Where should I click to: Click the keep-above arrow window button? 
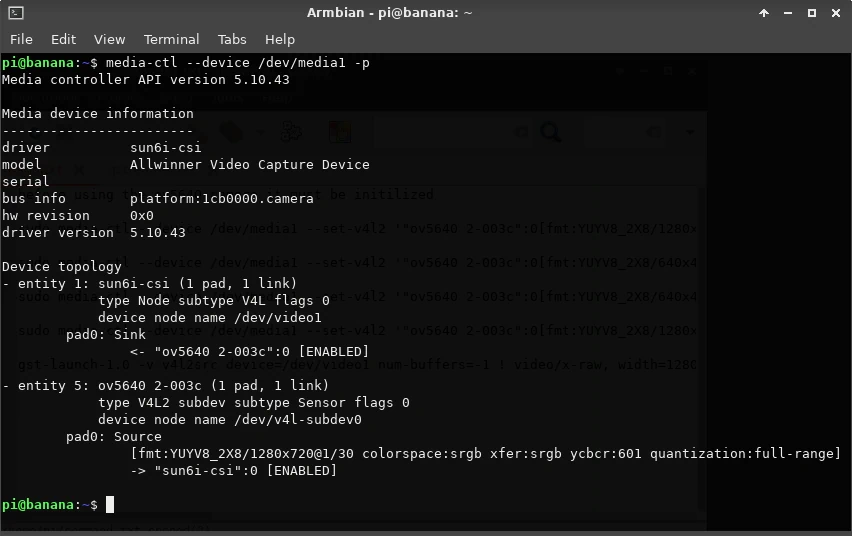(x=764, y=13)
